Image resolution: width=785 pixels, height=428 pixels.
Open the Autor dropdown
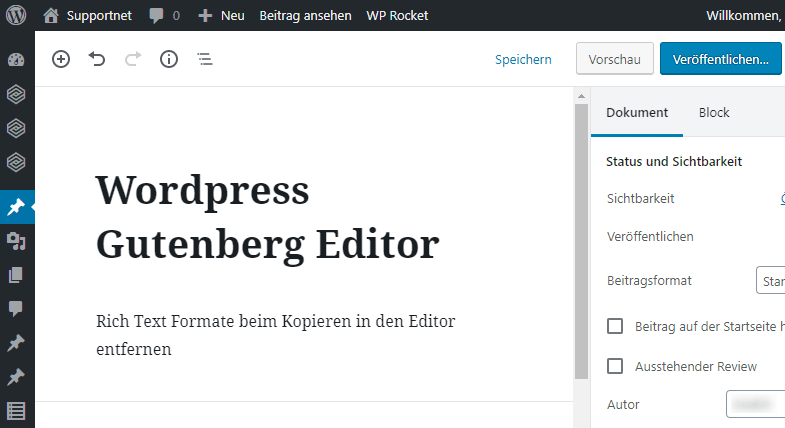[755, 404]
